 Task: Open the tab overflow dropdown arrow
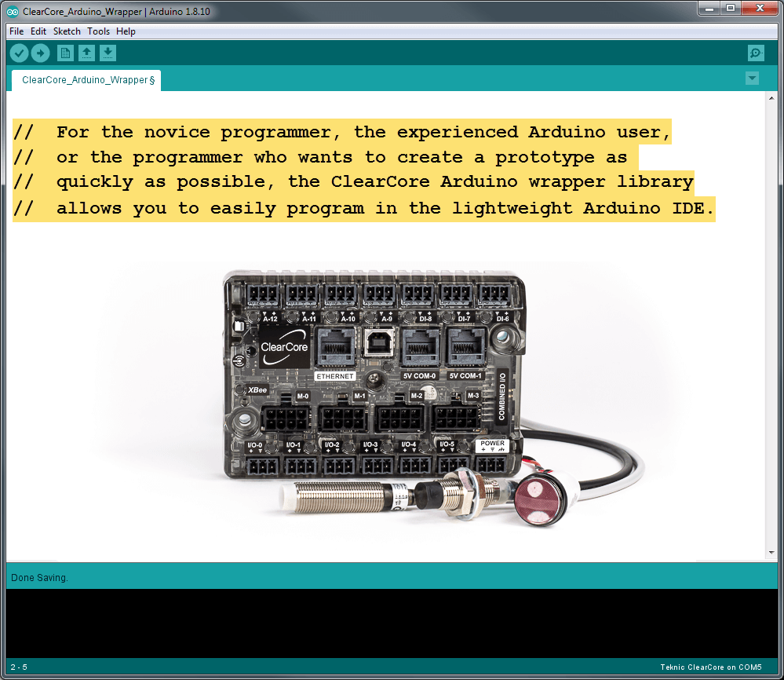tap(752, 78)
